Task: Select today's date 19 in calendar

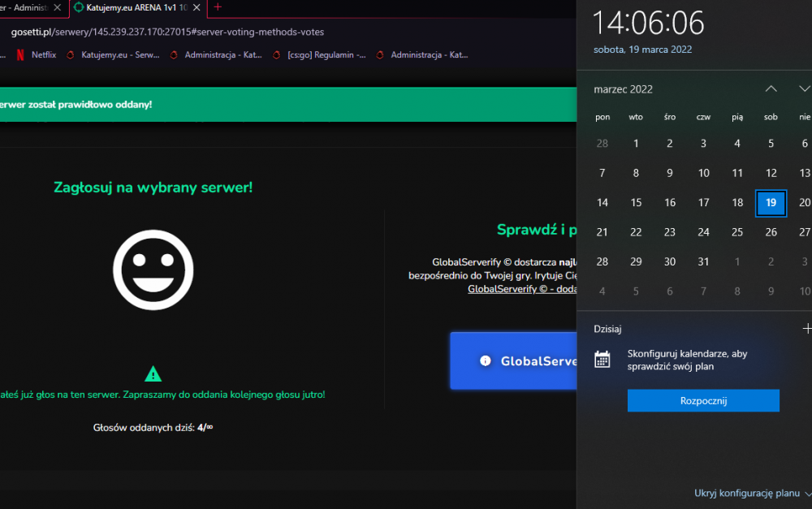Action: (771, 203)
